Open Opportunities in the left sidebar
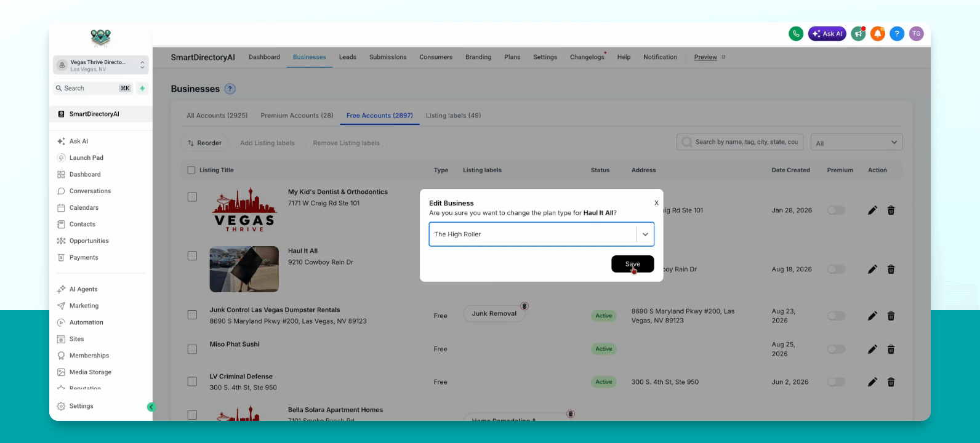980x443 pixels. pyautogui.click(x=89, y=241)
